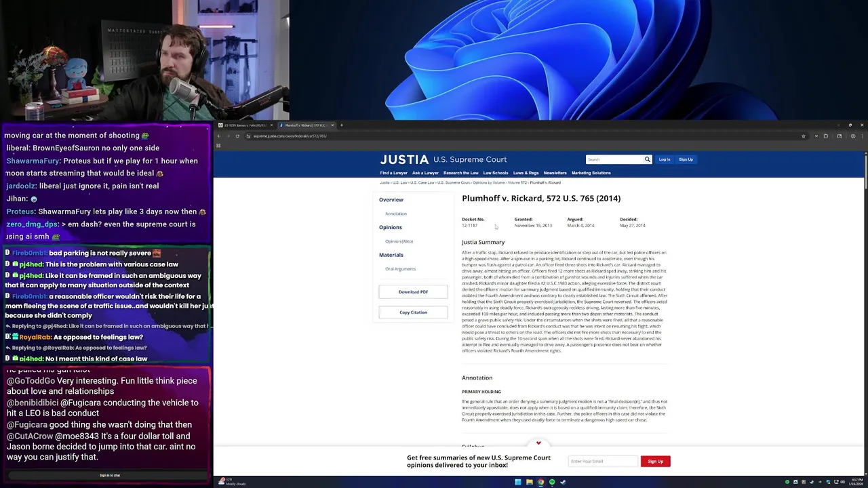Click the Windows Start button
The width and height of the screenshot is (868, 488).
(518, 482)
